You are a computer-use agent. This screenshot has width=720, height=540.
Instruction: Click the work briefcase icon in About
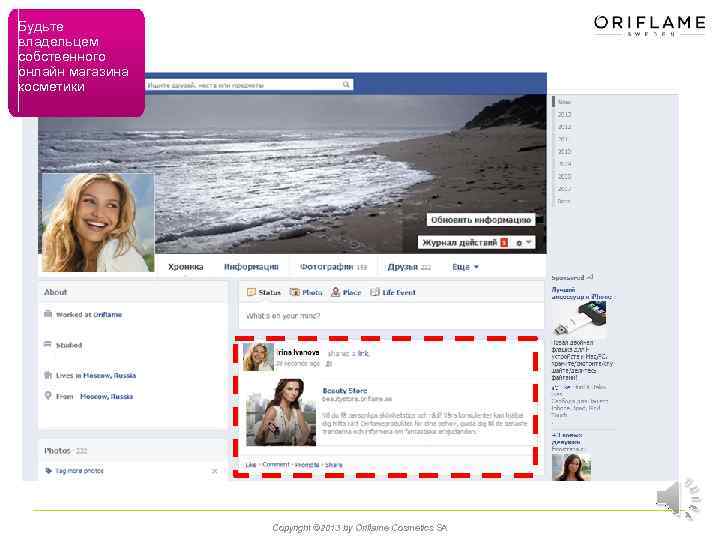48,314
